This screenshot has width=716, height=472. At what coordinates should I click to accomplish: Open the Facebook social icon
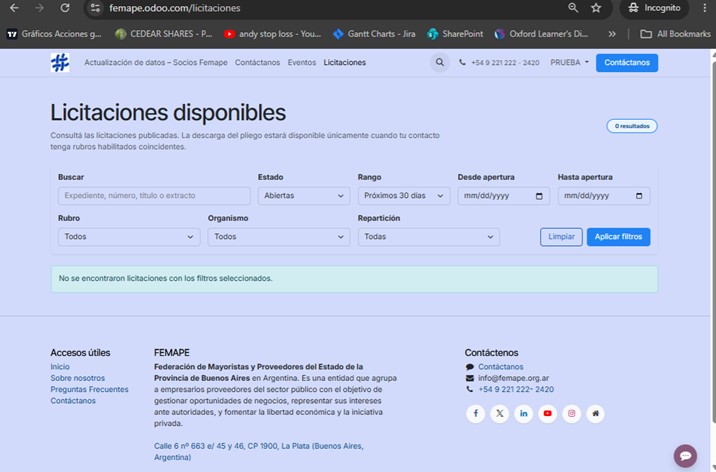[x=475, y=414]
